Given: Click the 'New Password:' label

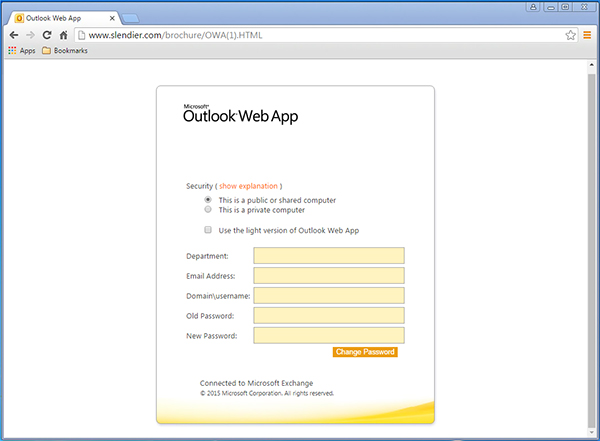Looking at the screenshot, I should (212, 336).
